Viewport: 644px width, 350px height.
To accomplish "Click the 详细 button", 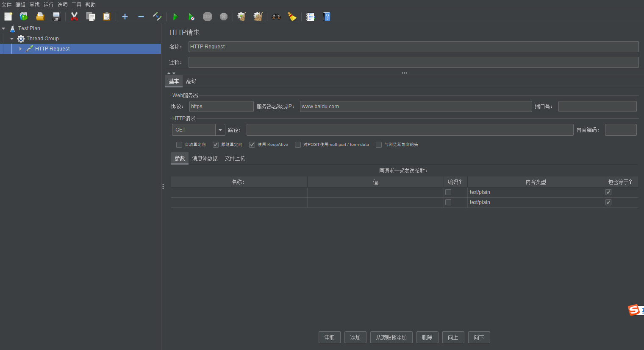I will click(330, 337).
